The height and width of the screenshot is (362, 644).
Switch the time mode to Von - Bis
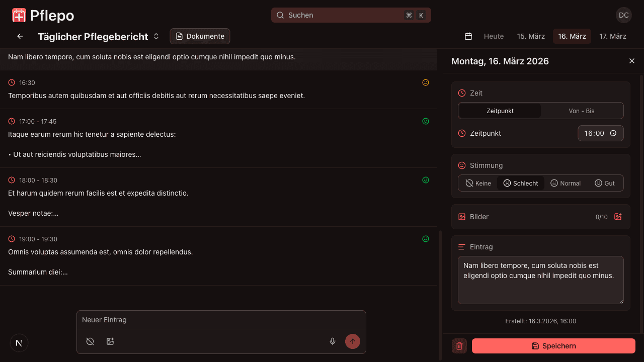click(x=582, y=111)
